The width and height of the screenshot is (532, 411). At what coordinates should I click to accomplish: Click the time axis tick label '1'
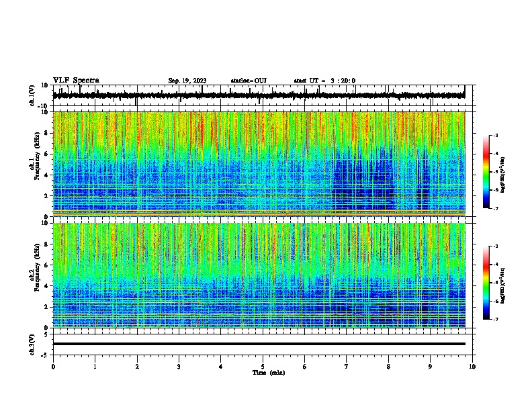pyautogui.click(x=95, y=367)
